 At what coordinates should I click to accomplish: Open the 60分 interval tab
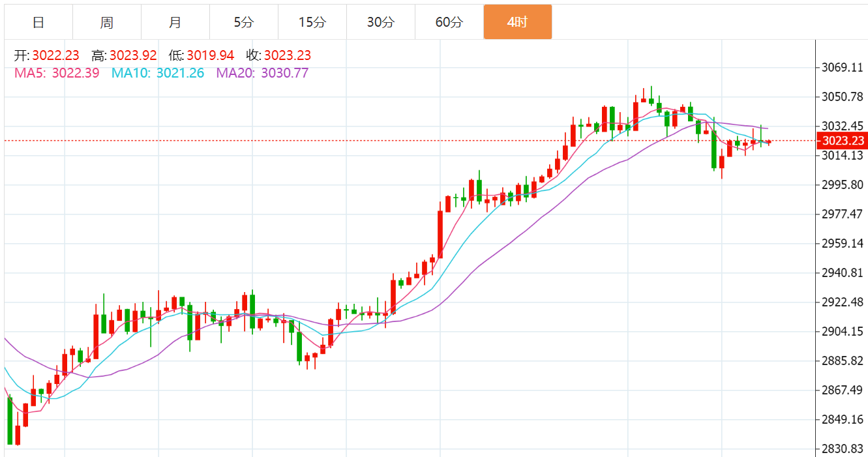(x=449, y=22)
